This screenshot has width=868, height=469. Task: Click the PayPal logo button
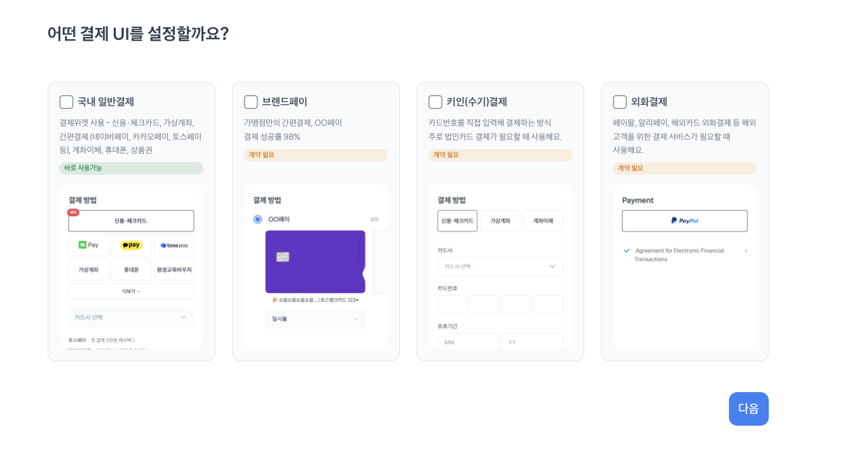point(684,221)
